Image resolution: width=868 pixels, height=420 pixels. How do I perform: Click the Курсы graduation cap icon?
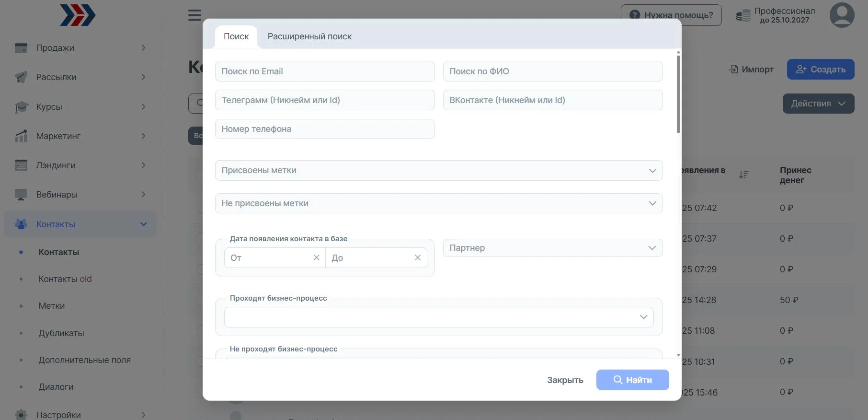pos(21,107)
